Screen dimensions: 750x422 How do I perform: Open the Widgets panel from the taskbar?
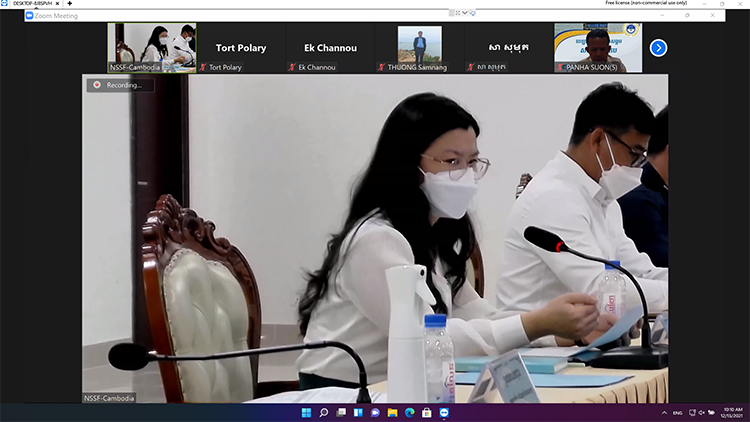pyautogui.click(x=358, y=412)
